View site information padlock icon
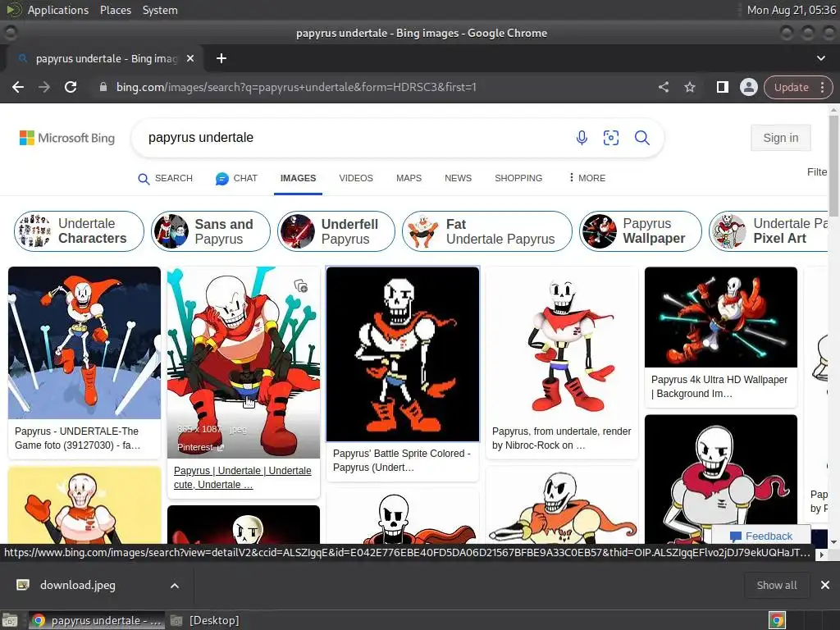This screenshot has width=840, height=630. [x=103, y=87]
